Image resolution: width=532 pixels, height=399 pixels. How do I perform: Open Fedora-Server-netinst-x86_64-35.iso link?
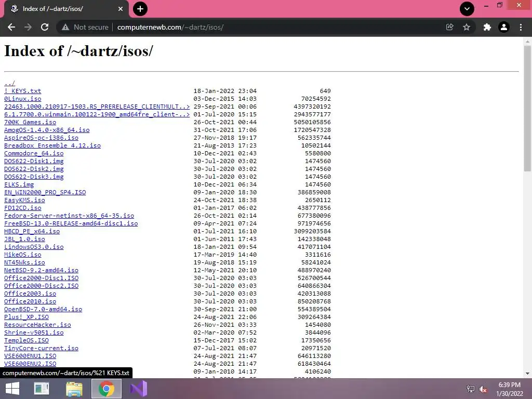(69, 216)
